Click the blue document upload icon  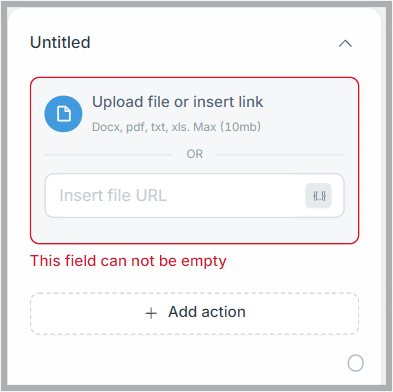(x=63, y=114)
